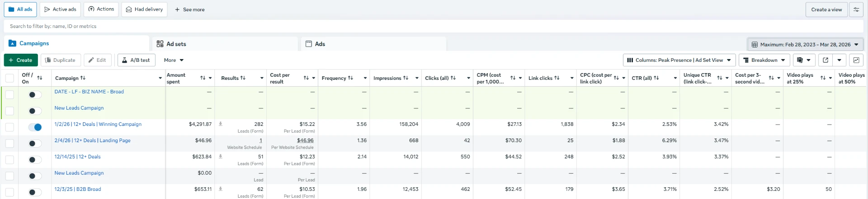Open the filter settings icon beside Create a view
Image resolution: width=868 pixels, height=199 pixels.
(856, 9)
